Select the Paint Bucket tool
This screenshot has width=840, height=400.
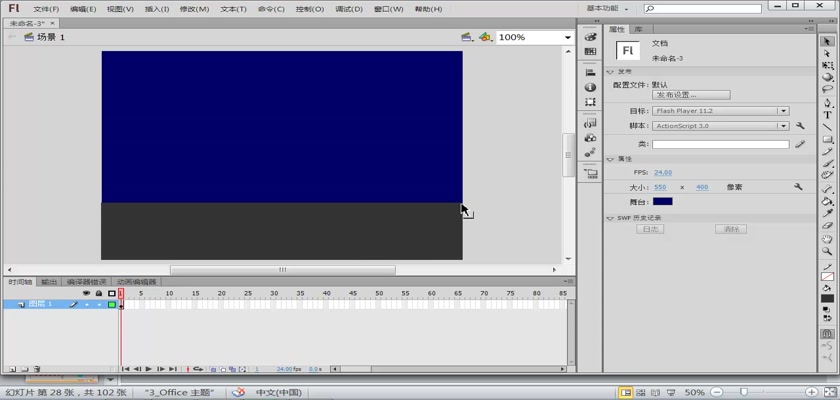coord(827,201)
